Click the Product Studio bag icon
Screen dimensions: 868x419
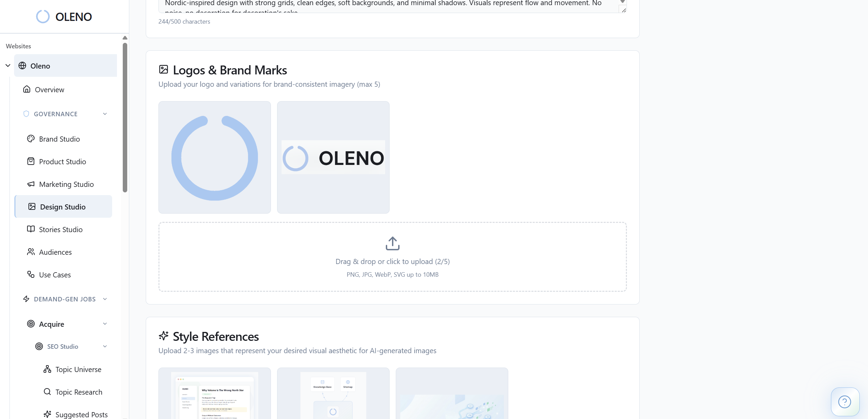coord(31,161)
